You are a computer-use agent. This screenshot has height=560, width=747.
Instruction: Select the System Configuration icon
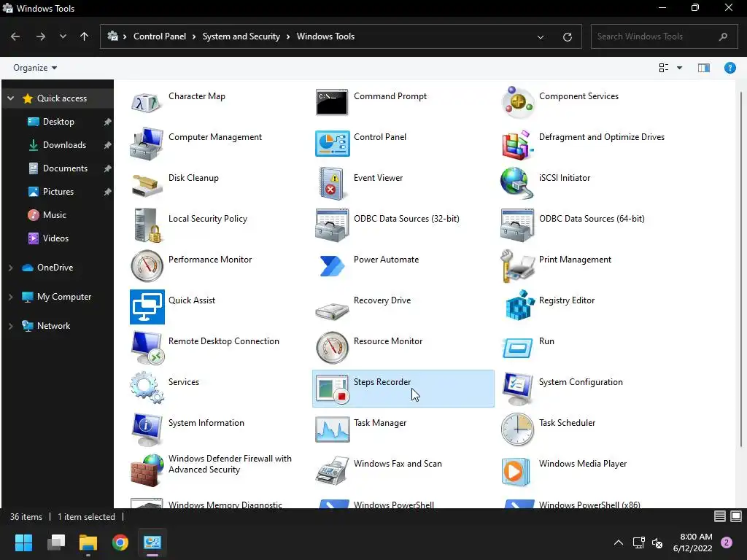point(517,389)
